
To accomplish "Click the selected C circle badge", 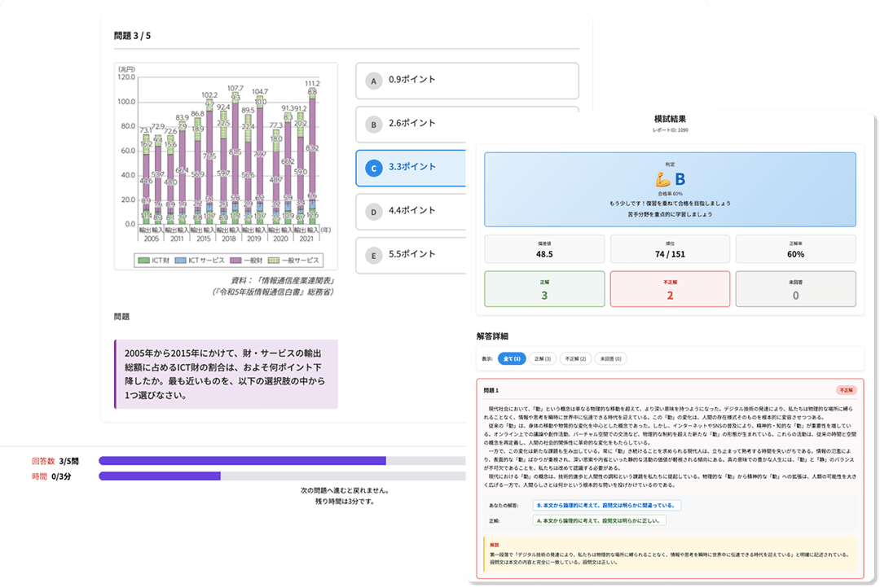I will (373, 169).
